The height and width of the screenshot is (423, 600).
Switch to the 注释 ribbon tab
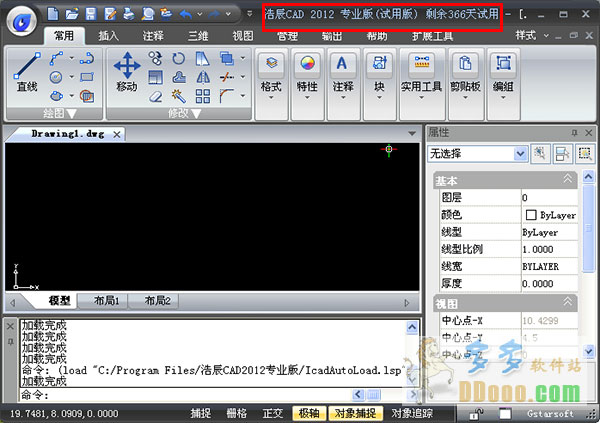(153, 36)
